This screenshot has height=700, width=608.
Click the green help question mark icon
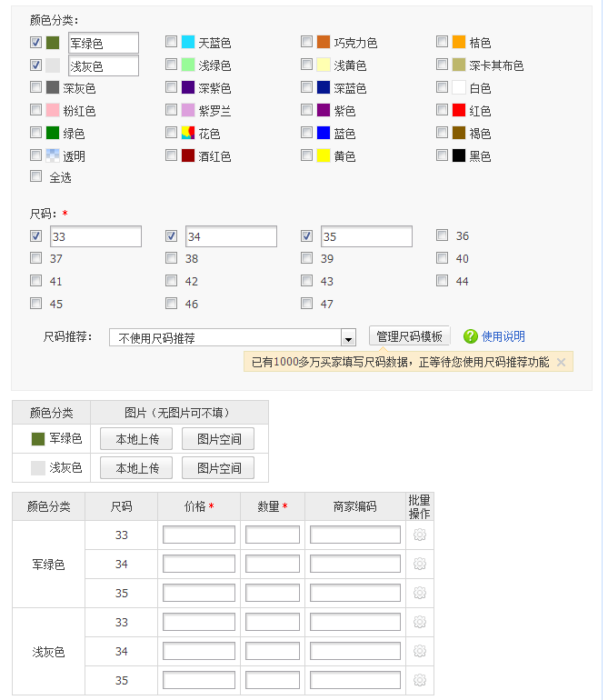471,336
